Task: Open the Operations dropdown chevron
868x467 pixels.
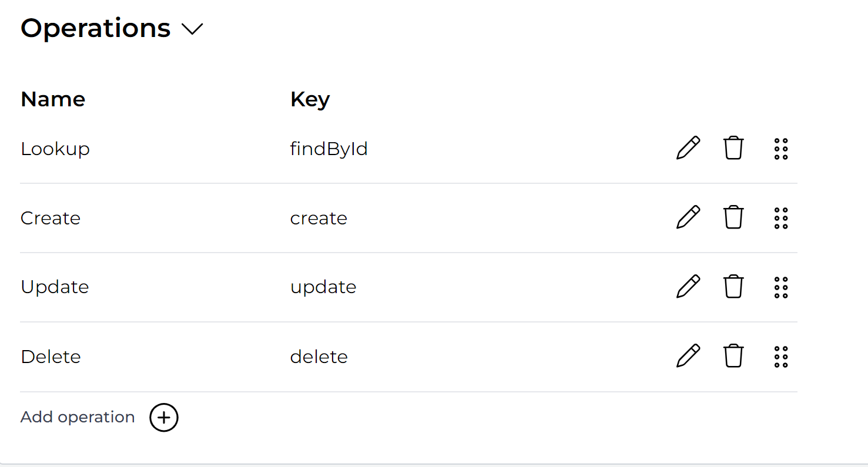Action: [x=192, y=28]
